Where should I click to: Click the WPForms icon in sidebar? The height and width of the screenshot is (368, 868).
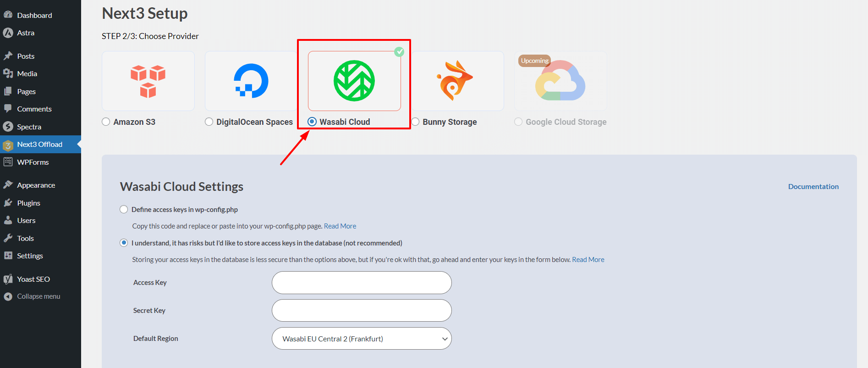tap(8, 162)
